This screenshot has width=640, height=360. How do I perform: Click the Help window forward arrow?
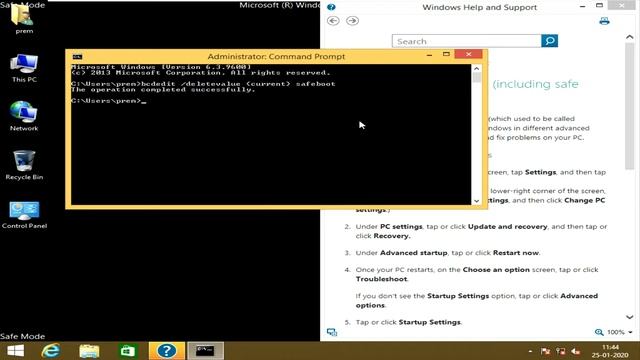352,20
